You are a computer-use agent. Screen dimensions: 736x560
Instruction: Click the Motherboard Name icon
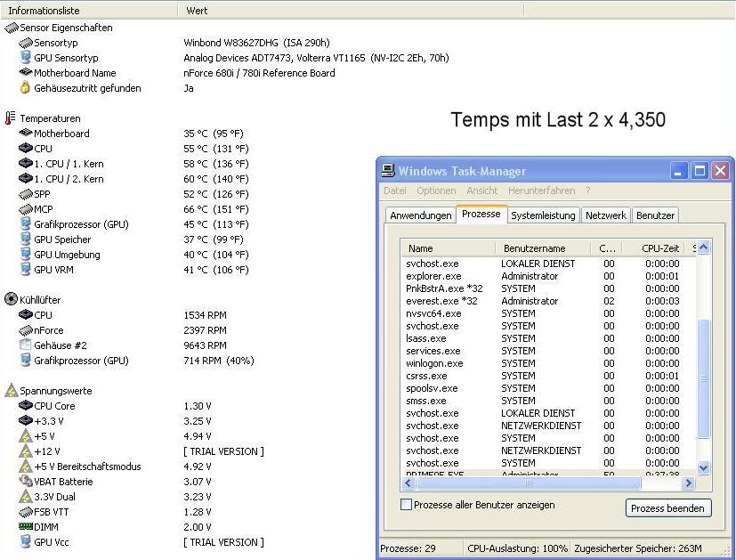pyautogui.click(x=26, y=73)
